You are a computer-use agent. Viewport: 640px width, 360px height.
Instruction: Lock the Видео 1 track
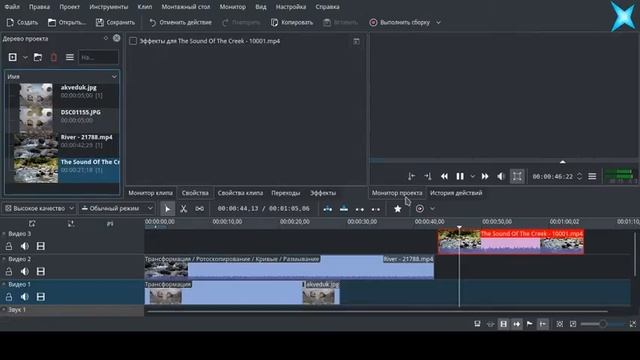point(9,297)
